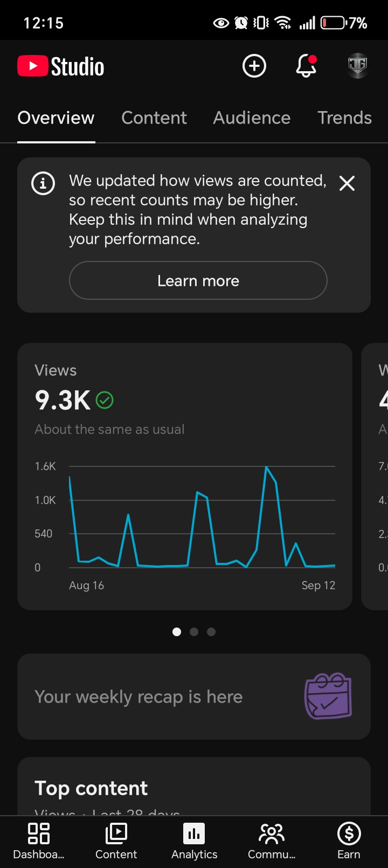Open the Dashboard bottom navigation icon
Screen dimensions: 388x868
(x=38, y=833)
